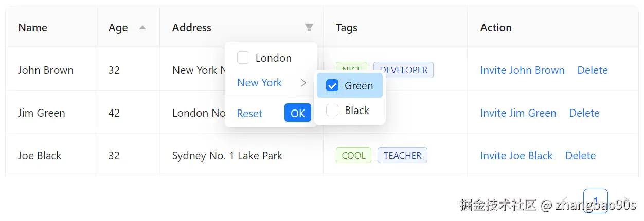Image resolution: width=644 pixels, height=221 pixels.
Task: Click the COOL tag
Action: click(x=353, y=156)
